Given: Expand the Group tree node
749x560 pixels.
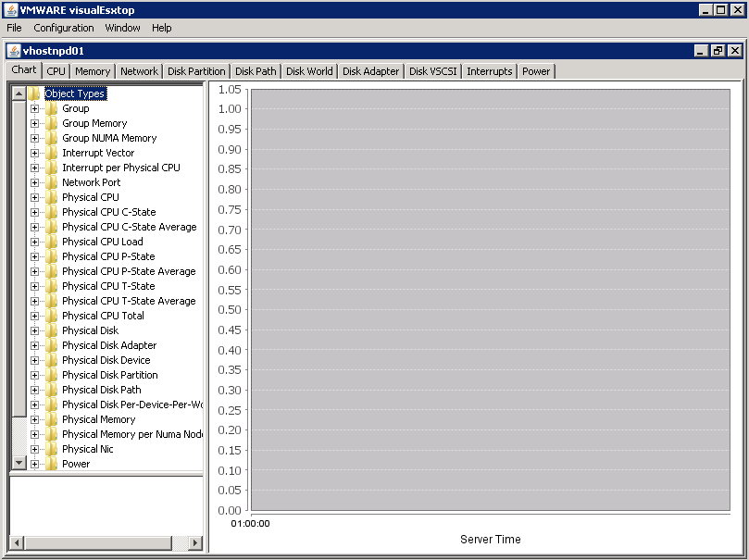Looking at the screenshot, I should click(x=34, y=108).
